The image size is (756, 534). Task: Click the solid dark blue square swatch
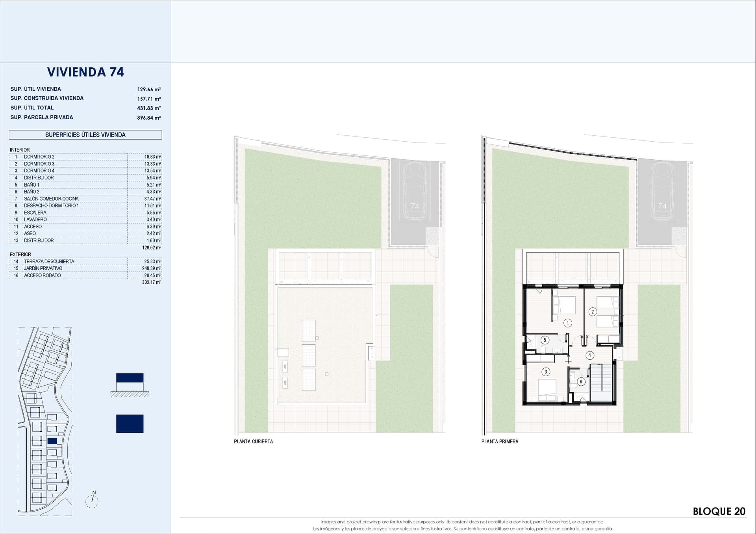pos(130,424)
